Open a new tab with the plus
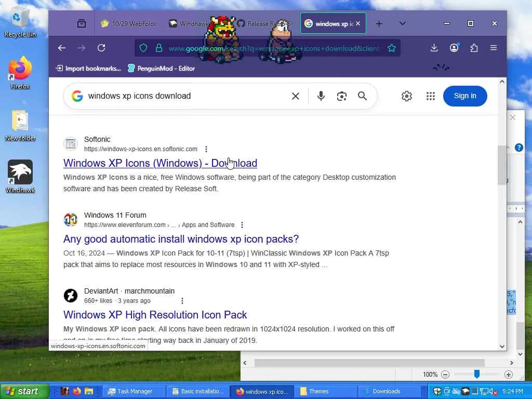This screenshot has height=399, width=532. click(x=379, y=24)
